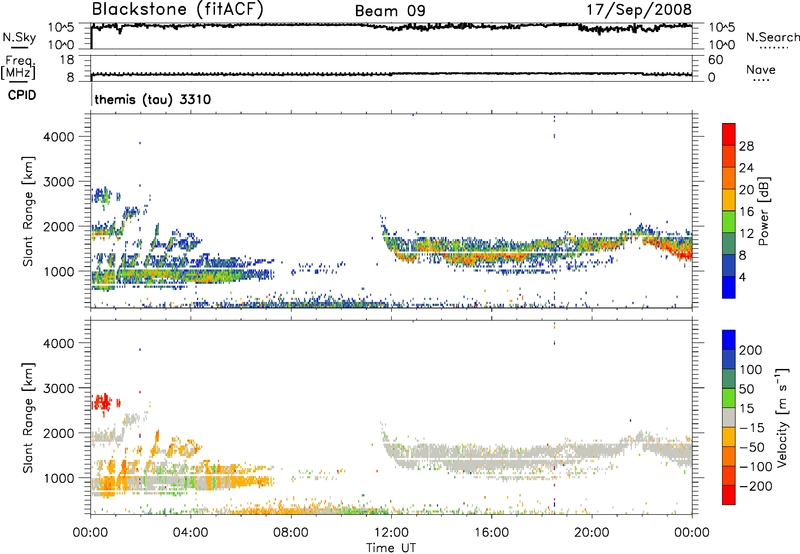Click the "12:00" time tick label
This screenshot has height=554, width=800.
coord(391,533)
